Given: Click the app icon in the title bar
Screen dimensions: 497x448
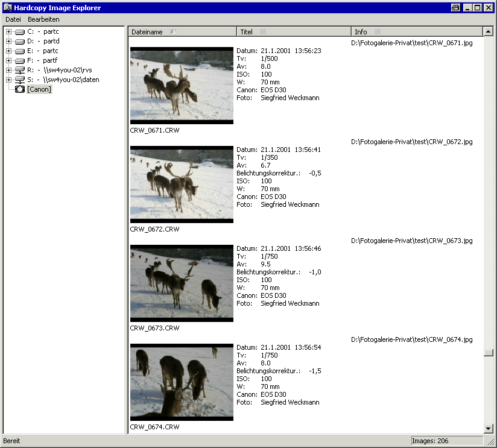Looking at the screenshot, I should point(8,8).
